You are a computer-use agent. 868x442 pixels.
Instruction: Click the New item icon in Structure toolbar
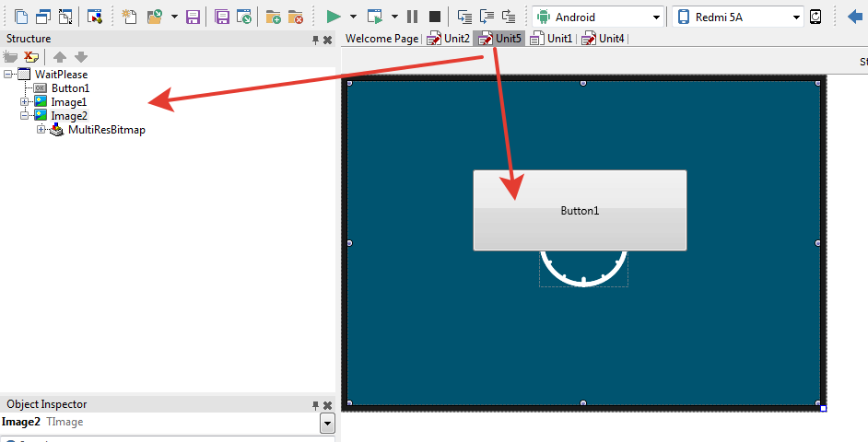(10, 56)
